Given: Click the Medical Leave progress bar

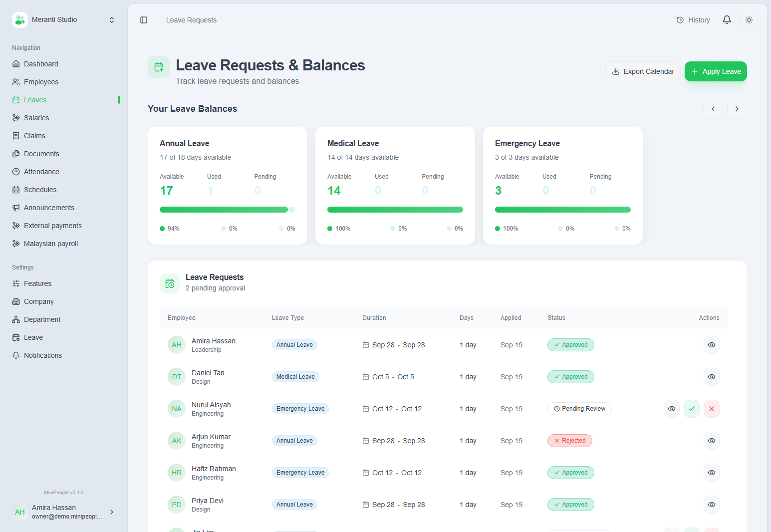Looking at the screenshot, I should 395,210.
